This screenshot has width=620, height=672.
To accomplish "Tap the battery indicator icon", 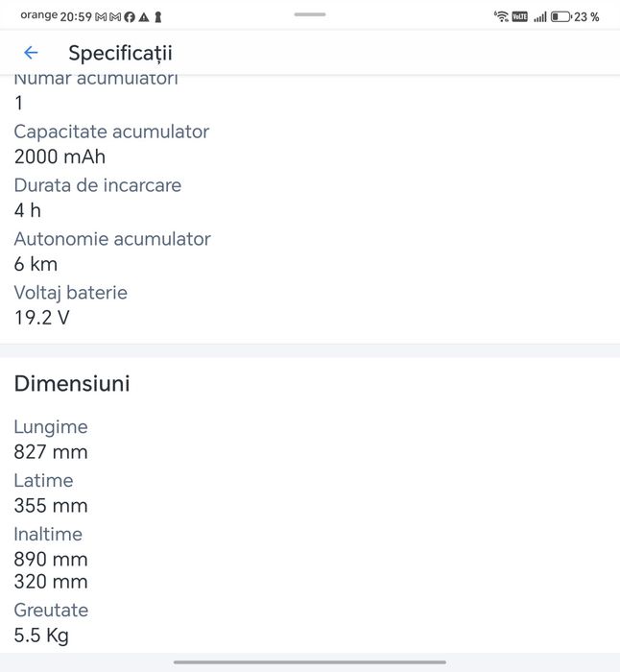I will (x=560, y=16).
